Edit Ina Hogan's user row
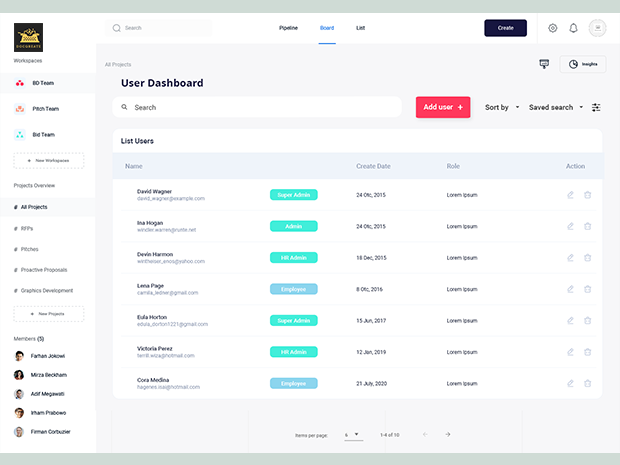The width and height of the screenshot is (620, 465). tap(570, 226)
